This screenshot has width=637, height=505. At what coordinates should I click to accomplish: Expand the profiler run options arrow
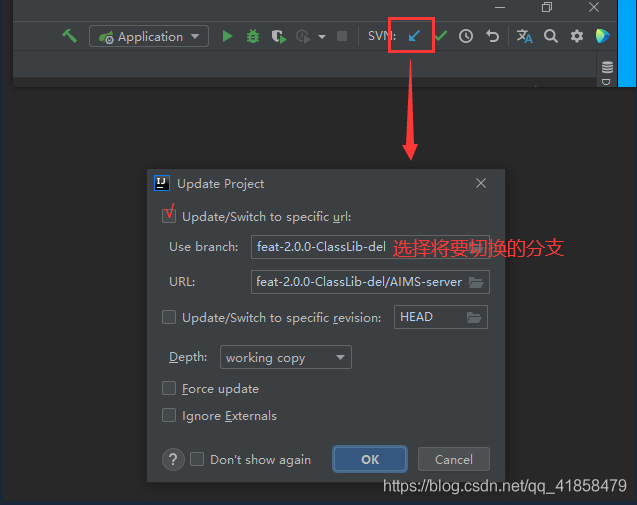(322, 37)
